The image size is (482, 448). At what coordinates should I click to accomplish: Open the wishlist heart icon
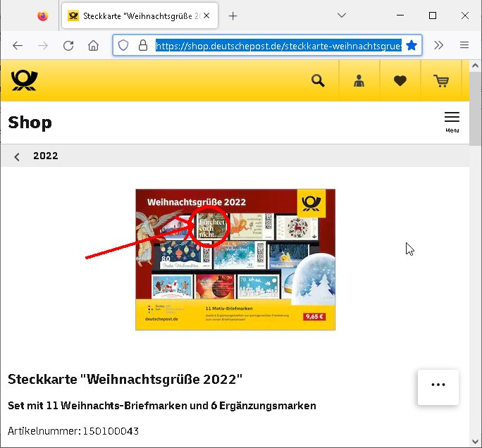coord(400,81)
